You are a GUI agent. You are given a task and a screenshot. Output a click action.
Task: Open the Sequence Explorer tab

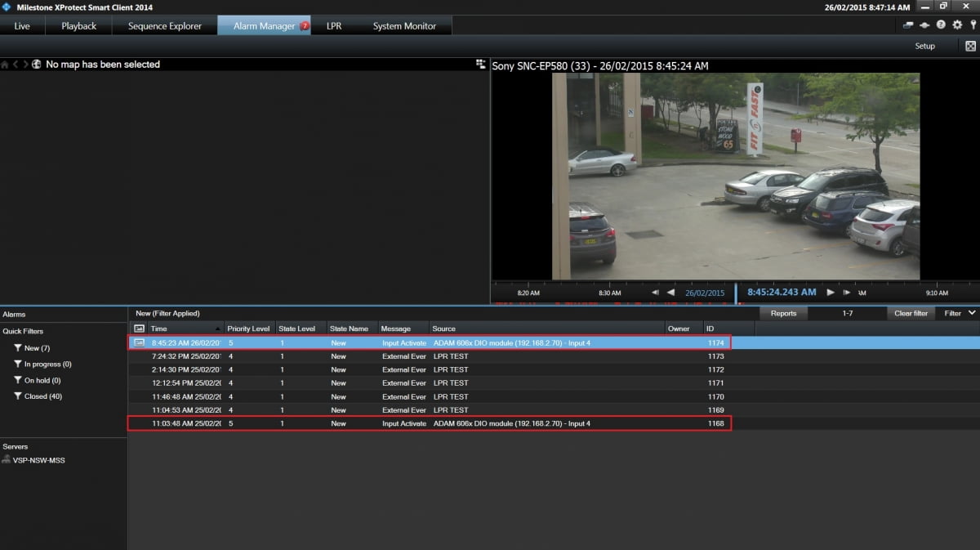tap(164, 26)
